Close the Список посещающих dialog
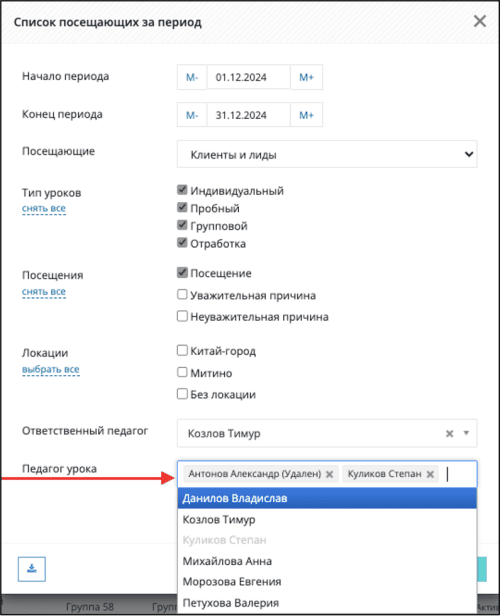Screen dimensions: 500x616 pyautogui.click(x=480, y=21)
